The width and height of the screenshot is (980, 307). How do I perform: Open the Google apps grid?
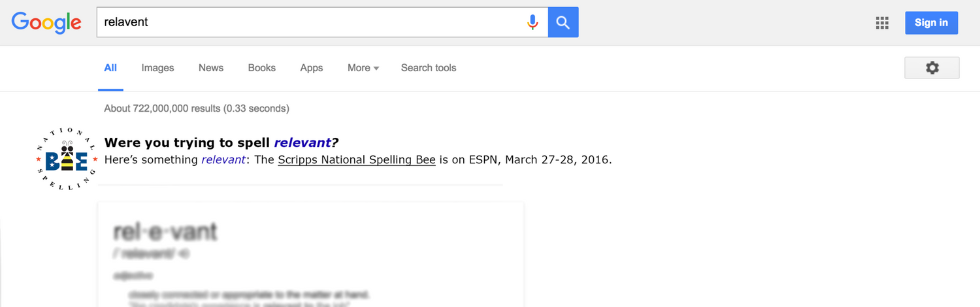882,23
